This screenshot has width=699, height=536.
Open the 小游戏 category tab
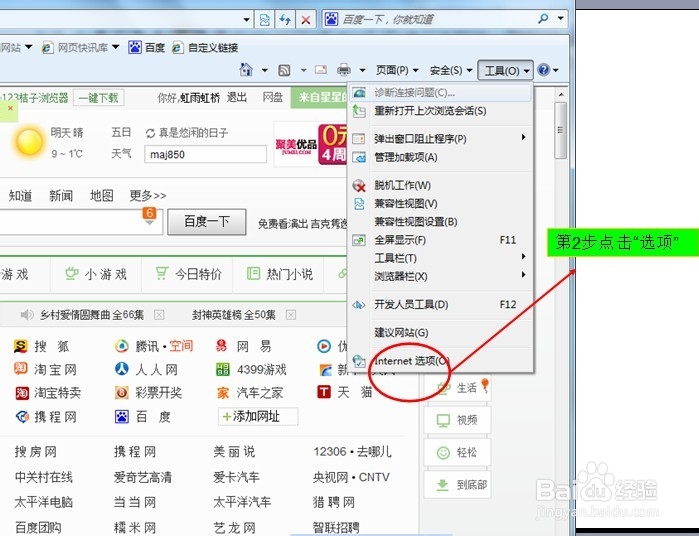[x=96, y=274]
